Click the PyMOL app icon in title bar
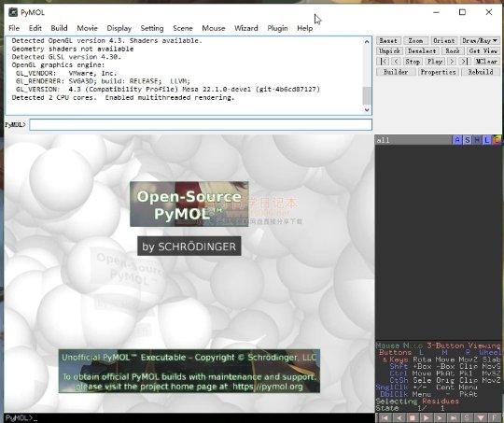The image size is (504, 423). click(13, 12)
